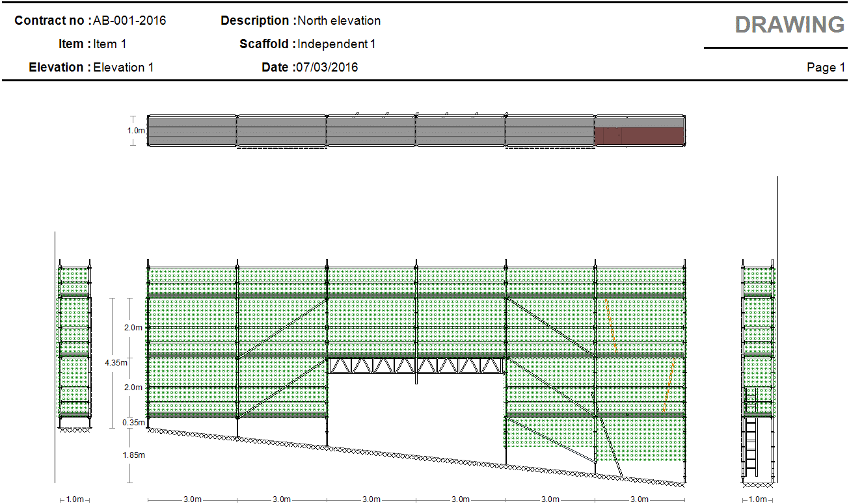Select the 'North elevation' description text

pos(339,21)
